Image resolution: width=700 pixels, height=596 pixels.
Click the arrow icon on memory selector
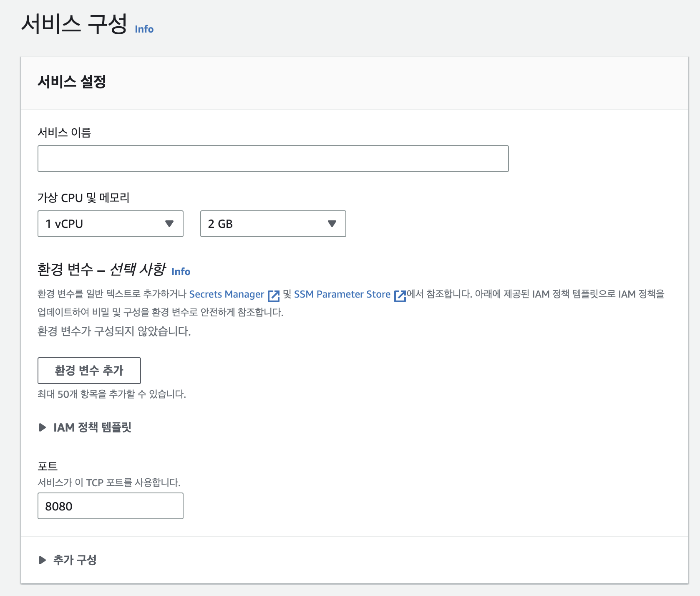point(332,224)
